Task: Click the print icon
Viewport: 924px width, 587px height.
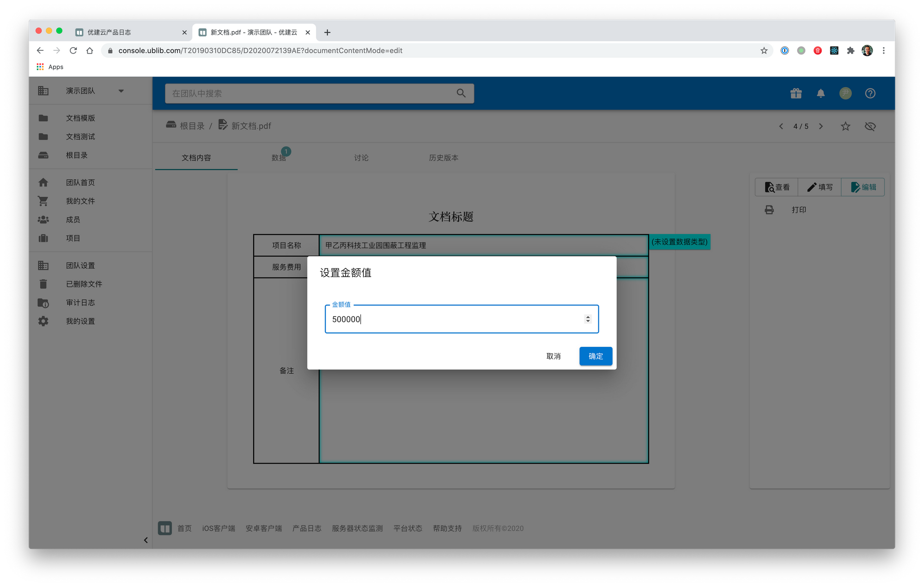Action: [x=769, y=210]
